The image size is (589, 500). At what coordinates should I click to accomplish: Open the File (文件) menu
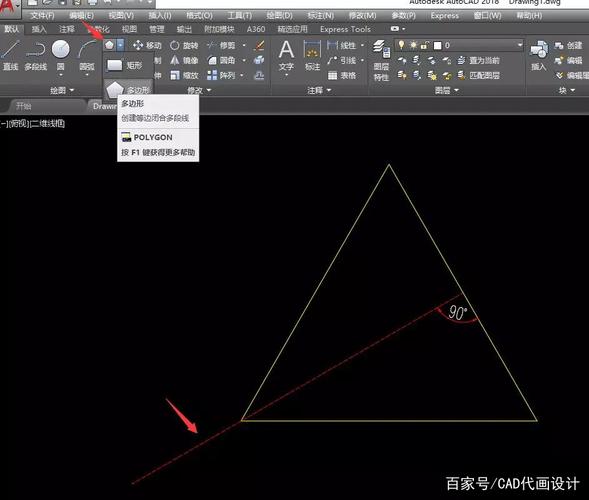[42, 16]
